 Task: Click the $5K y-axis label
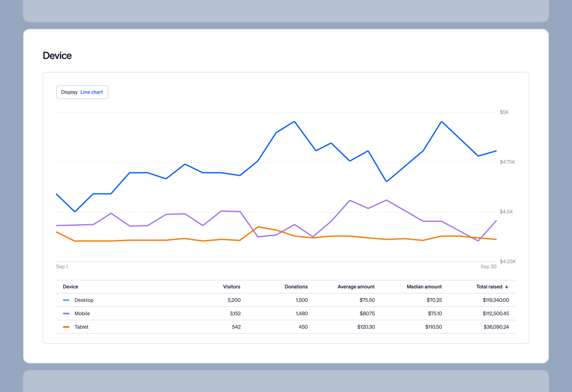pos(504,112)
